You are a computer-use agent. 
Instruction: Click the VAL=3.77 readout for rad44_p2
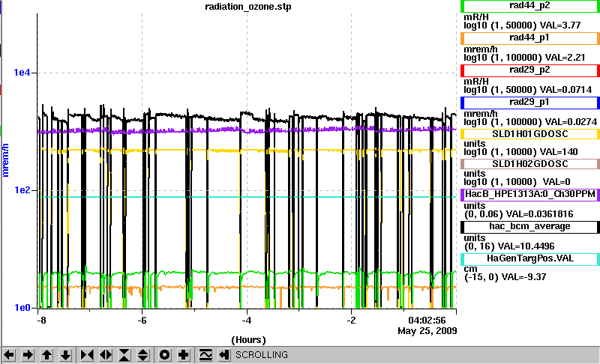click(560, 25)
